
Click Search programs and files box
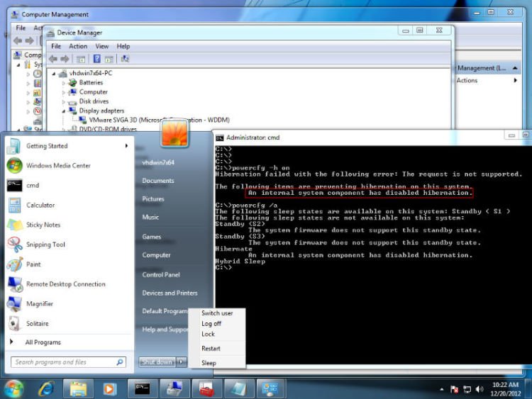click(68, 362)
